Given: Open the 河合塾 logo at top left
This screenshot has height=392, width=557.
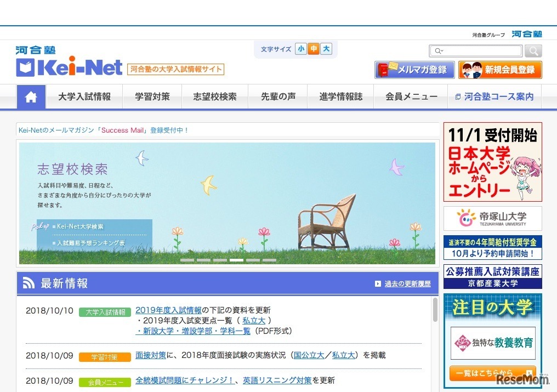Looking at the screenshot, I should click(35, 50).
